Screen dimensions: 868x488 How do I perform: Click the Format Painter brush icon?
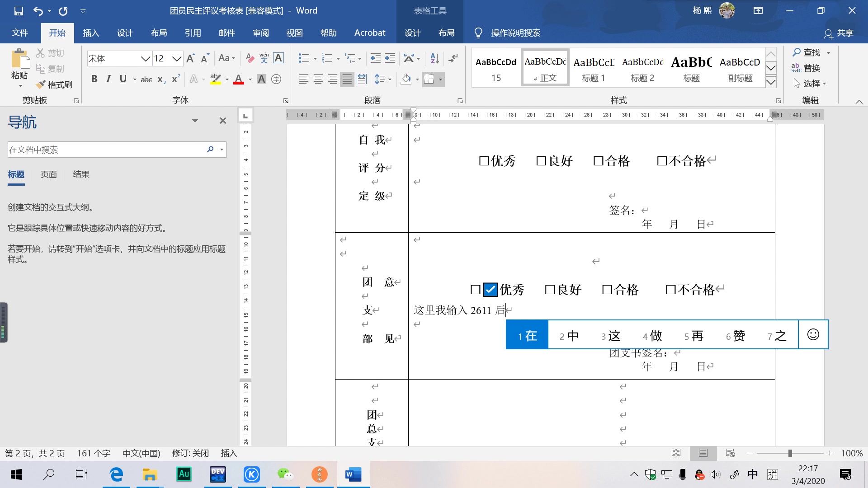(41, 84)
